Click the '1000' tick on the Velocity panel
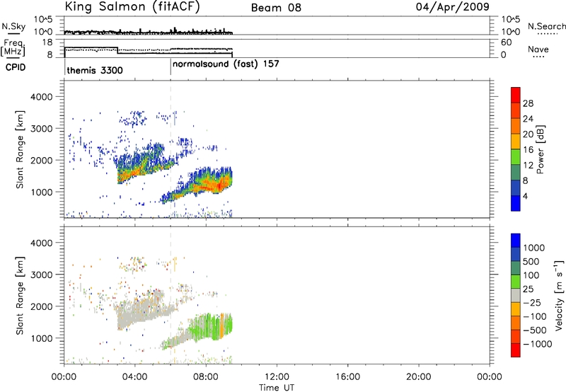Screen dimensions: 566x392 pyautogui.click(x=42, y=338)
